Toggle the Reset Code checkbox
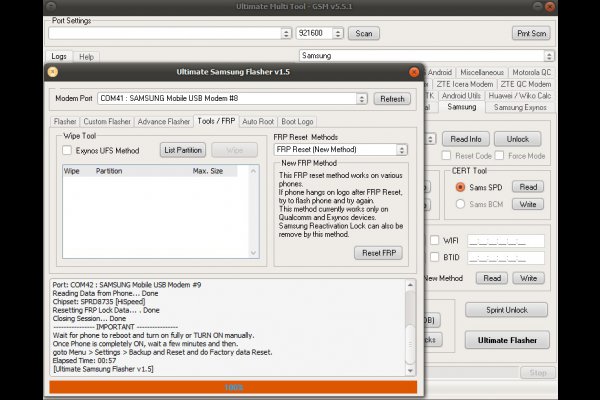This screenshot has height=400, width=600. point(446,156)
